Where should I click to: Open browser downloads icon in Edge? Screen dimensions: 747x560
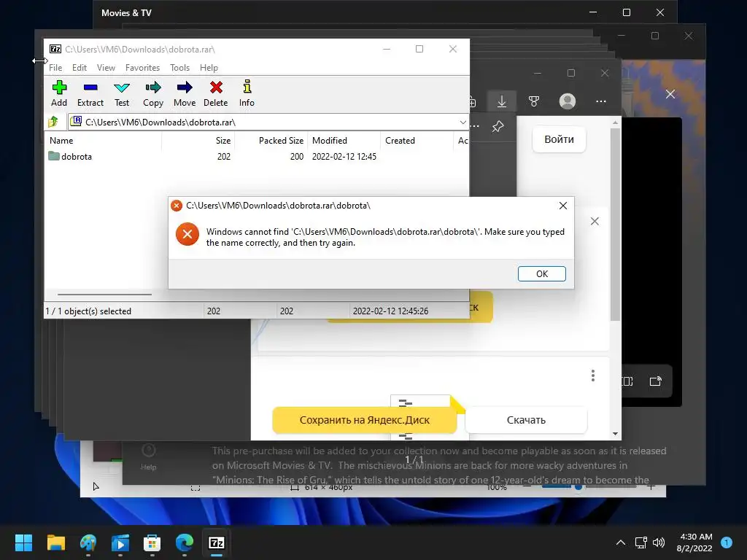pyautogui.click(x=502, y=101)
